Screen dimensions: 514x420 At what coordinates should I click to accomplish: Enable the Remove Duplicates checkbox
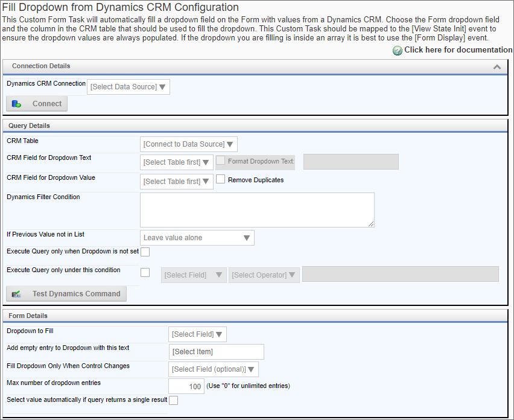221,179
